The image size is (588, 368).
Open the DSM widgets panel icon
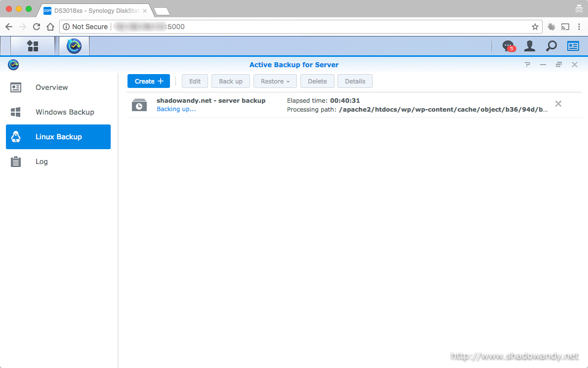tap(573, 46)
